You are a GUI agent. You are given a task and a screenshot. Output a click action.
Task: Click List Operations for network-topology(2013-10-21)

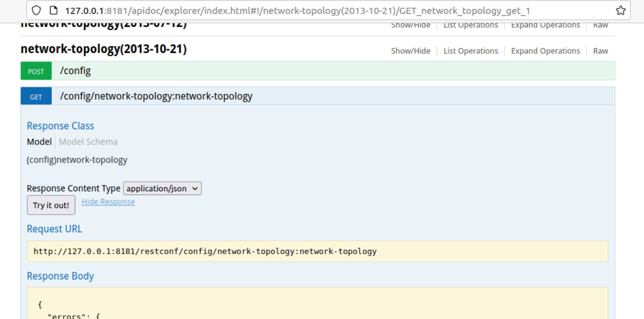(x=471, y=51)
